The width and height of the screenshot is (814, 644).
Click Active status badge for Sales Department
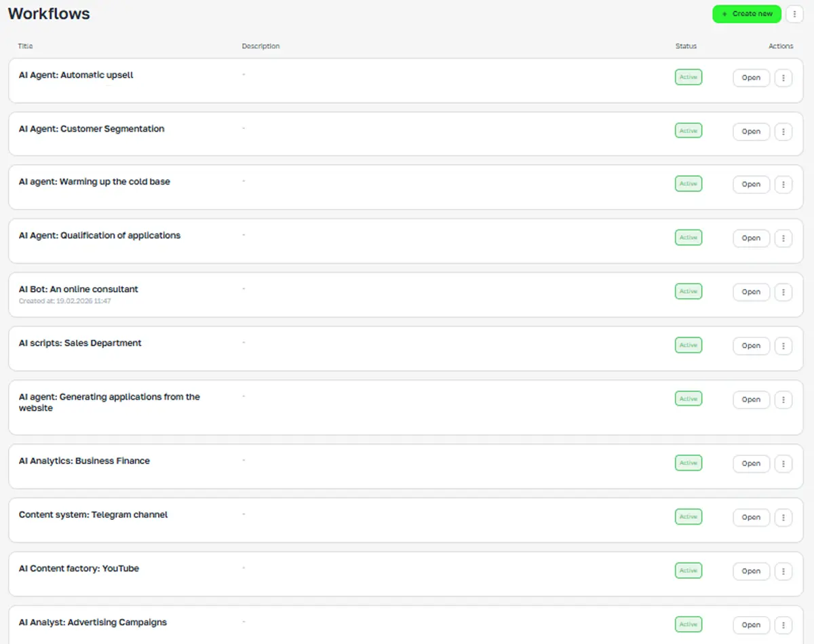click(688, 345)
